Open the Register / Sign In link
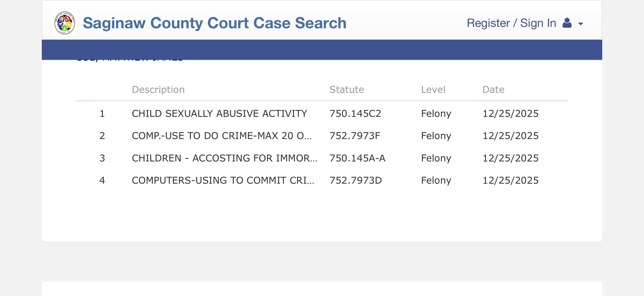This screenshot has width=644, height=296. point(511,23)
